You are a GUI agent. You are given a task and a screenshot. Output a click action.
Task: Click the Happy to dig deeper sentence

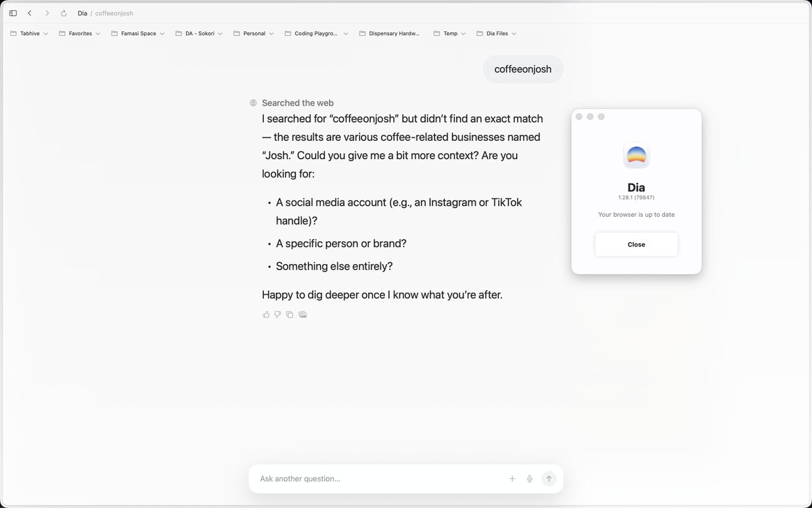pos(382,295)
